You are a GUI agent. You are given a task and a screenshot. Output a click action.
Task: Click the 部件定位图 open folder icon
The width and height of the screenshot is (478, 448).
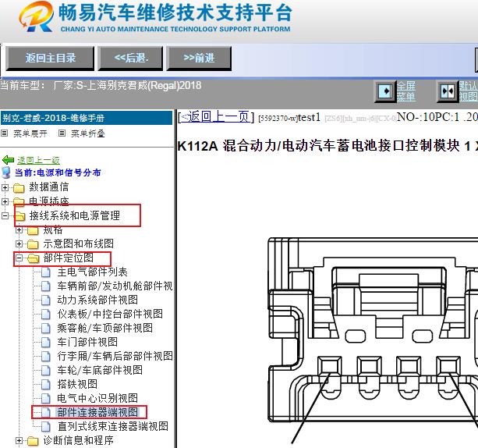[34, 259]
